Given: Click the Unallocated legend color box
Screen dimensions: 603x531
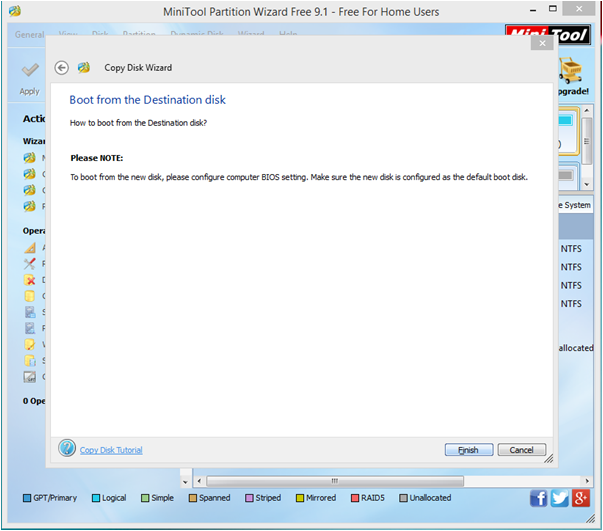Looking at the screenshot, I should point(403,498).
